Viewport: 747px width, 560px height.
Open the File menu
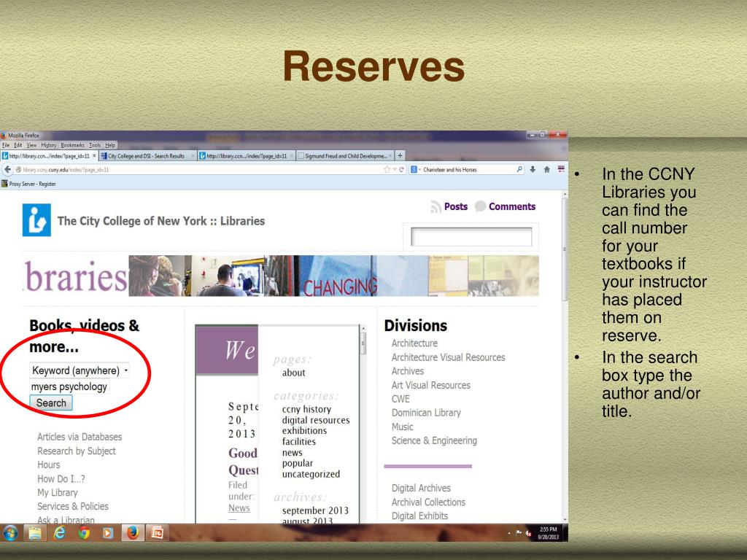(x=6, y=145)
